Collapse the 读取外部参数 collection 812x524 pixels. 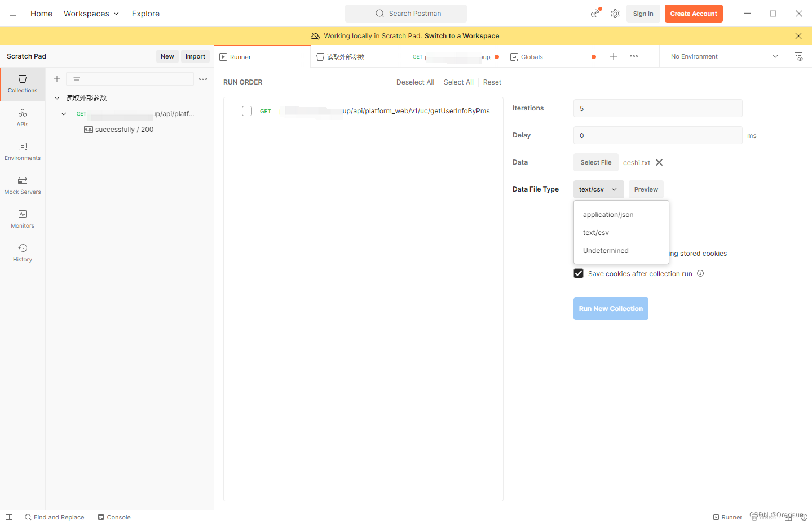point(57,98)
